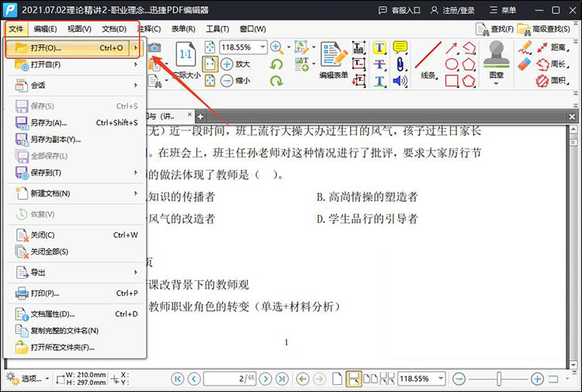The image size is (582, 392).
Task: Enable continuous facing pages layout
Action: pyautogui.click(x=387, y=379)
